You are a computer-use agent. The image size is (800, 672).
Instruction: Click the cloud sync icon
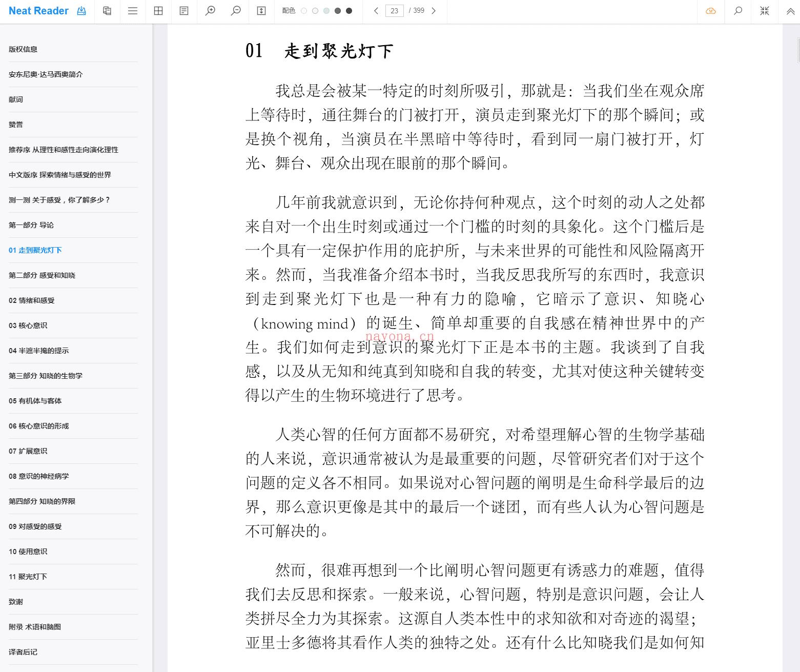(711, 11)
